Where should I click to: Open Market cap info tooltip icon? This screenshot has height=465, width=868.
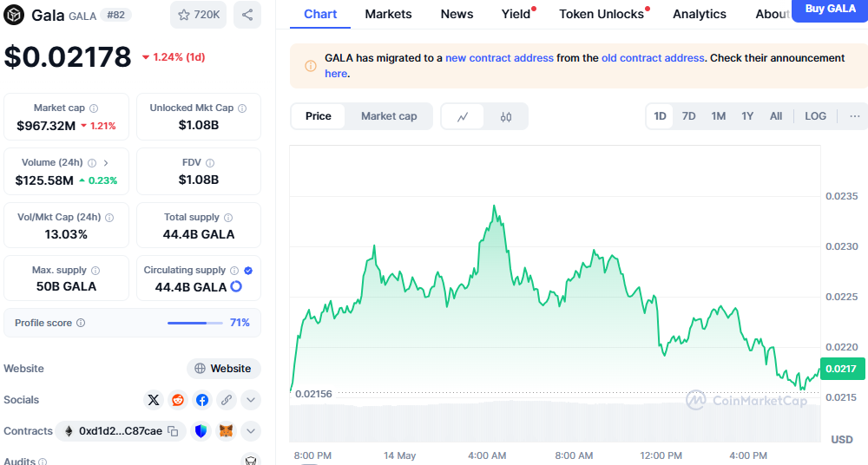pos(94,108)
